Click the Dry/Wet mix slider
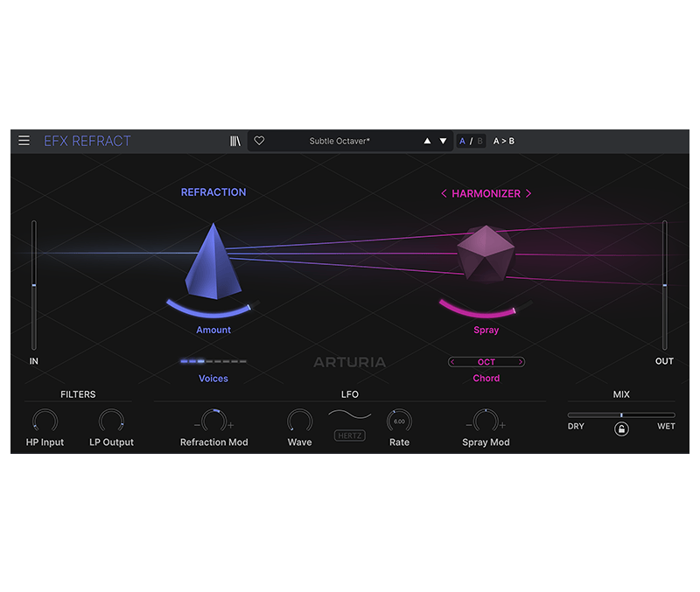Viewport: 700px width, 592px height. click(x=621, y=414)
